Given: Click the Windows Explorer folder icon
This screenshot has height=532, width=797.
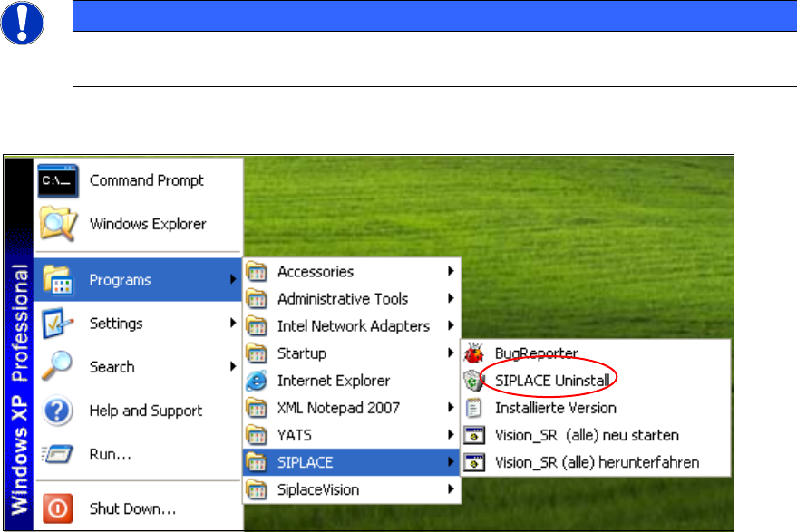Looking at the screenshot, I should coord(58,223).
